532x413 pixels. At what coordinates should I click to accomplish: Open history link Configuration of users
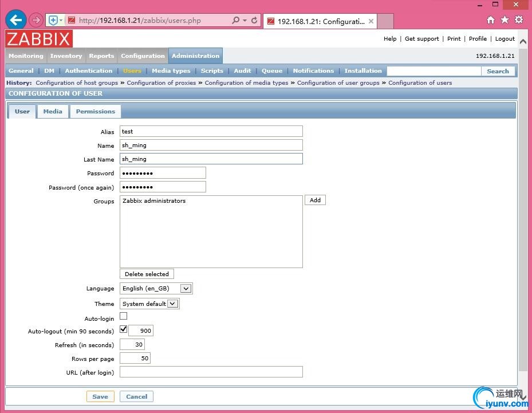coord(420,83)
